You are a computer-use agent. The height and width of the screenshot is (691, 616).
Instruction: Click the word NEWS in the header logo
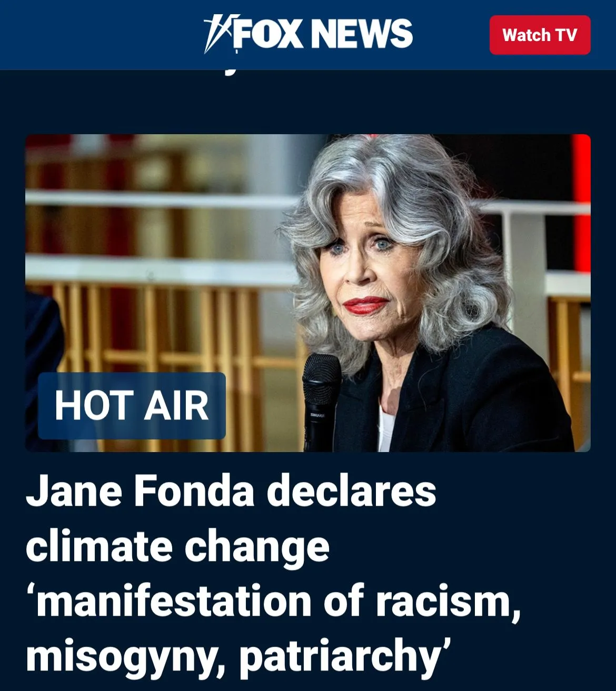(x=362, y=34)
